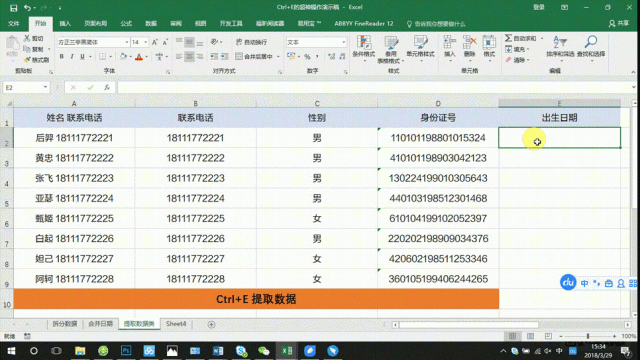Click the Fill (填充) button

pos(517,49)
